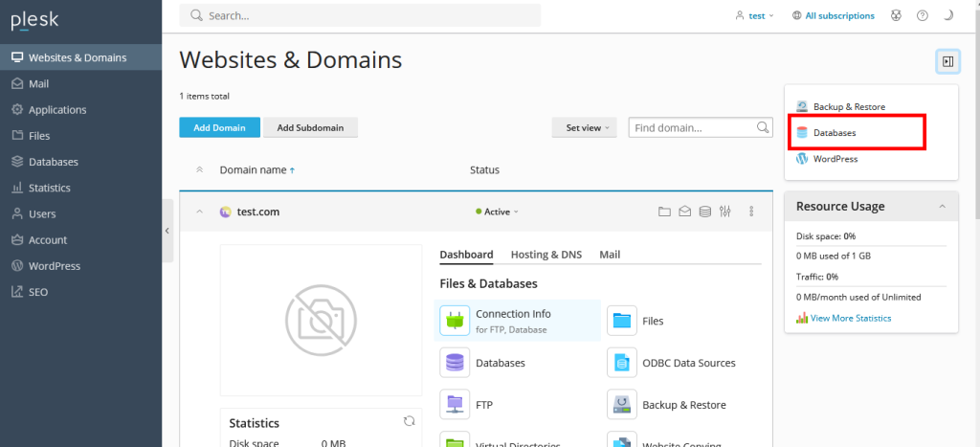
Task: Refresh the Statistics panel
Action: click(x=409, y=421)
